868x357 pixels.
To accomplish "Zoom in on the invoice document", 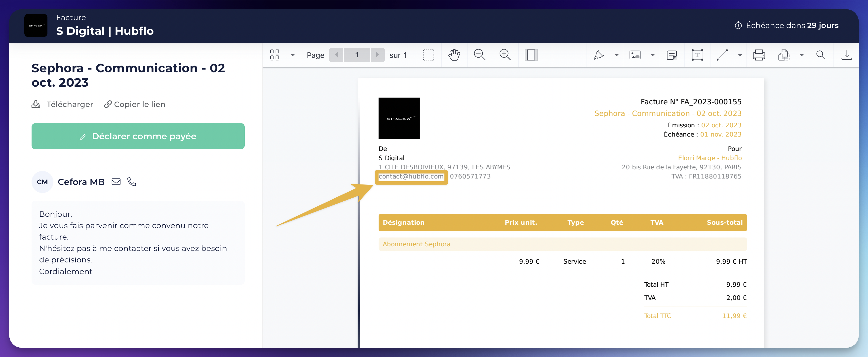I will click(x=505, y=55).
